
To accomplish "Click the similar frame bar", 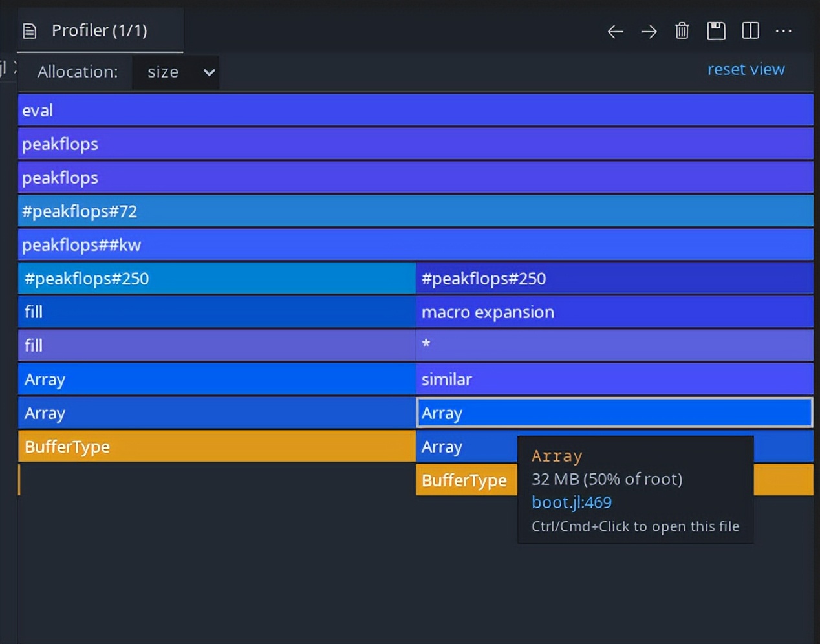I will (614, 379).
